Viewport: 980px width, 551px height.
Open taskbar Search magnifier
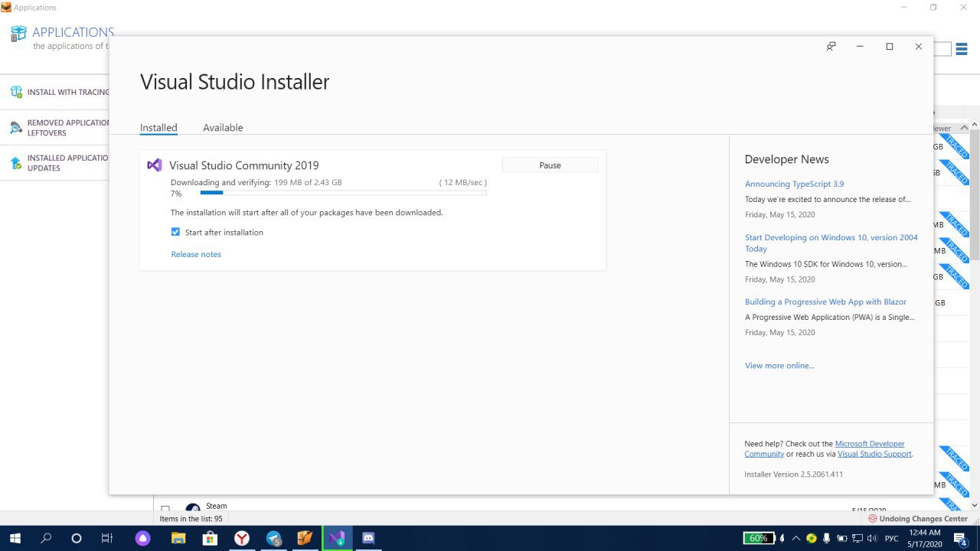click(45, 538)
